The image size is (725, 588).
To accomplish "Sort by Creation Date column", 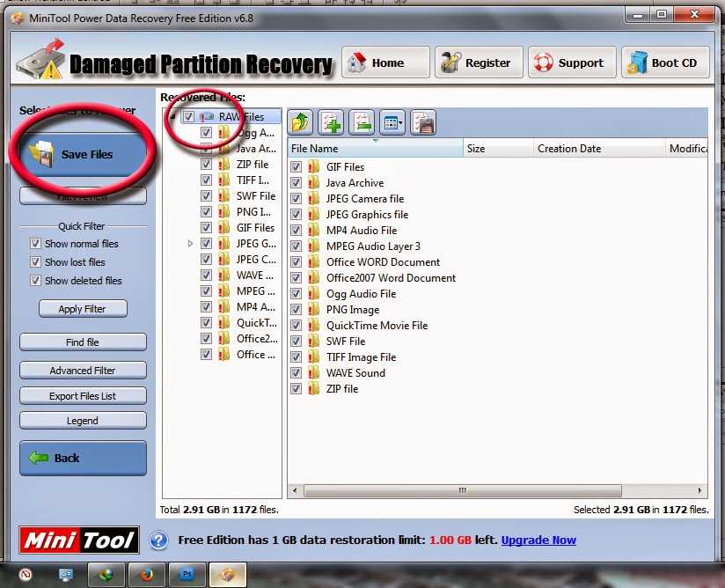I will click(x=599, y=149).
